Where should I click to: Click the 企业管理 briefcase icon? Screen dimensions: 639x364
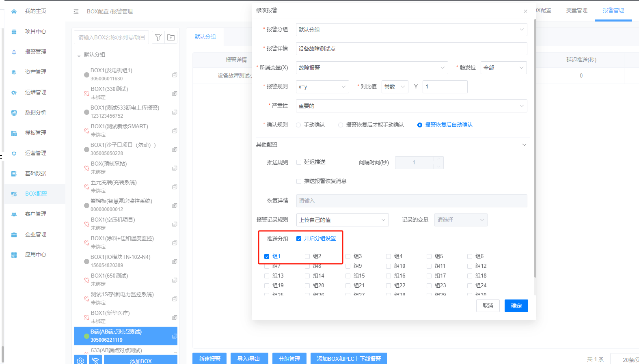coord(14,235)
